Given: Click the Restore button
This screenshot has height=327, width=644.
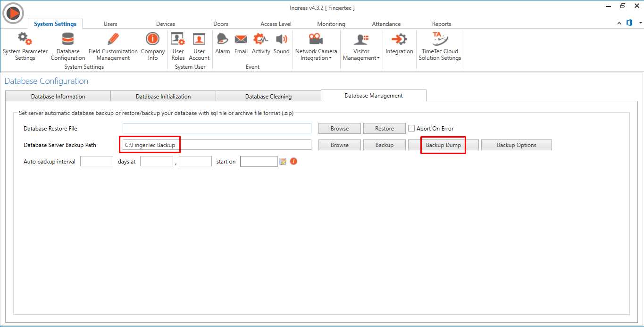Looking at the screenshot, I should coord(385,129).
